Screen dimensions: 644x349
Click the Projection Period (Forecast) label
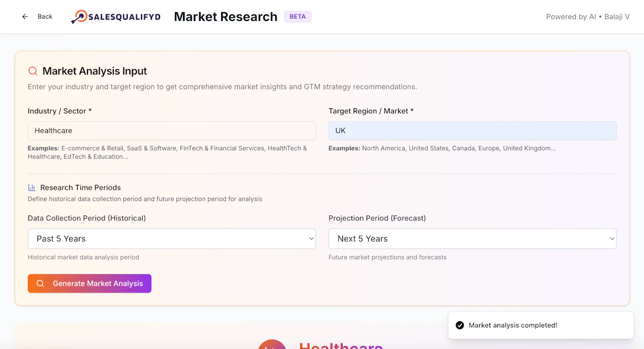(377, 218)
